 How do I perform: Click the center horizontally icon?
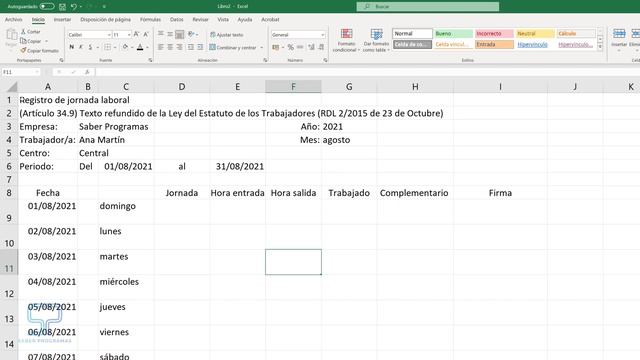tap(170, 47)
